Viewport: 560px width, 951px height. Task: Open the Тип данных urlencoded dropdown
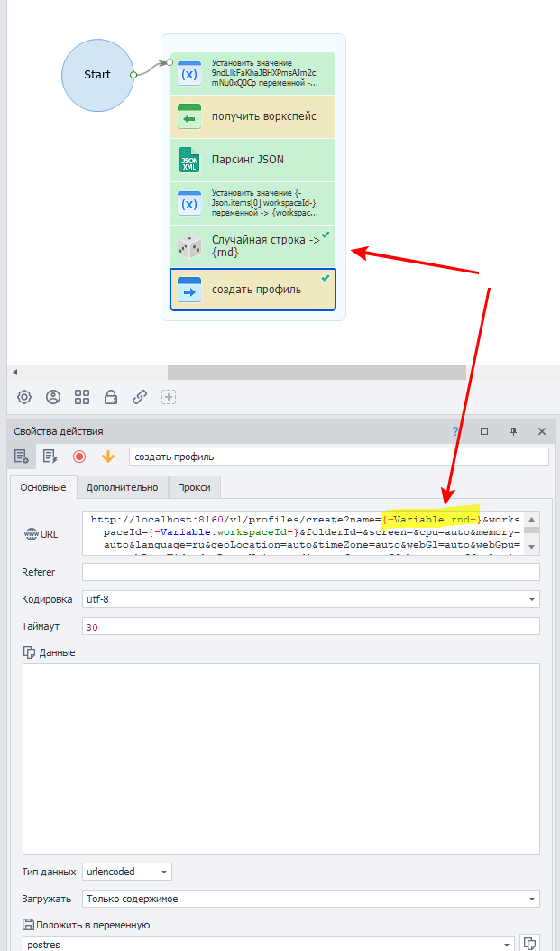click(x=127, y=872)
